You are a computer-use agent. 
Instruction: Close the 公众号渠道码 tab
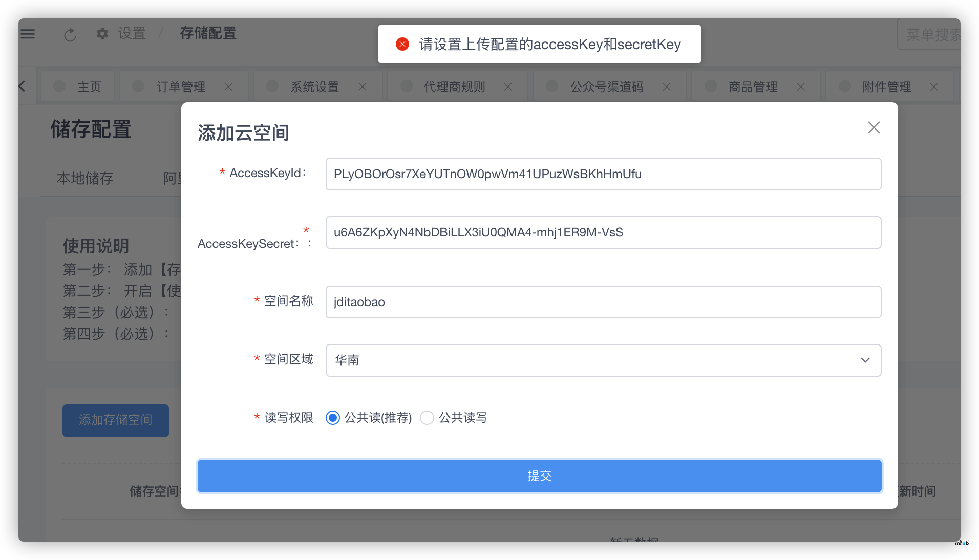pyautogui.click(x=667, y=87)
